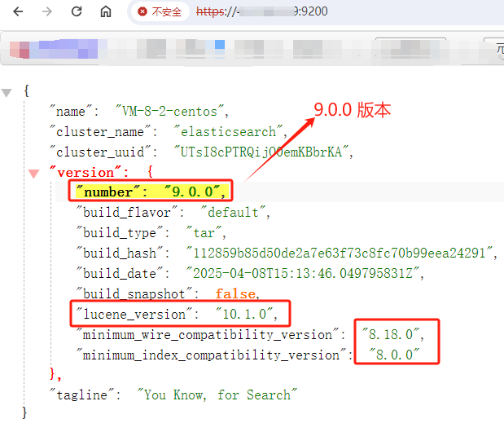Viewport: 504px width, 432px height.
Task: Focus the address bar URL ending in :9200
Action: coord(261,11)
